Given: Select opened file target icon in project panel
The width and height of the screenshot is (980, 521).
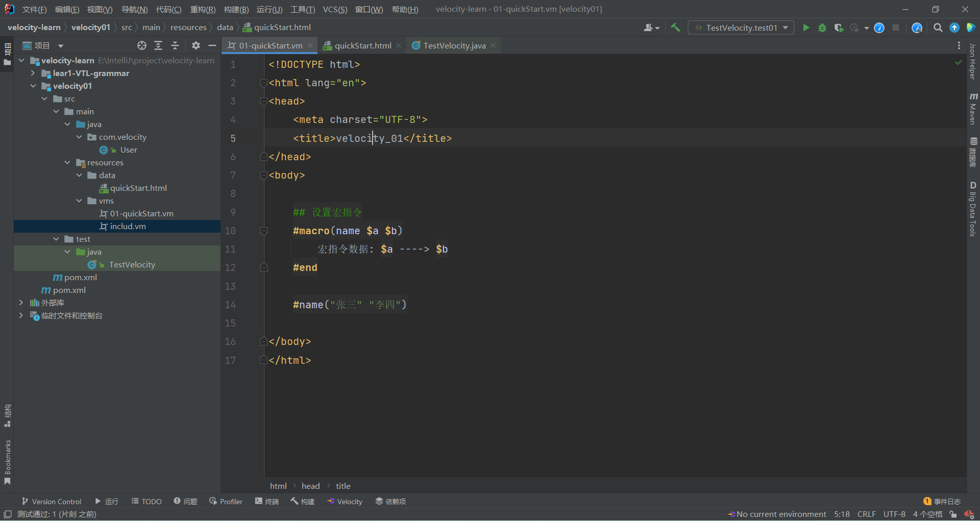Looking at the screenshot, I should pyautogui.click(x=142, y=45).
